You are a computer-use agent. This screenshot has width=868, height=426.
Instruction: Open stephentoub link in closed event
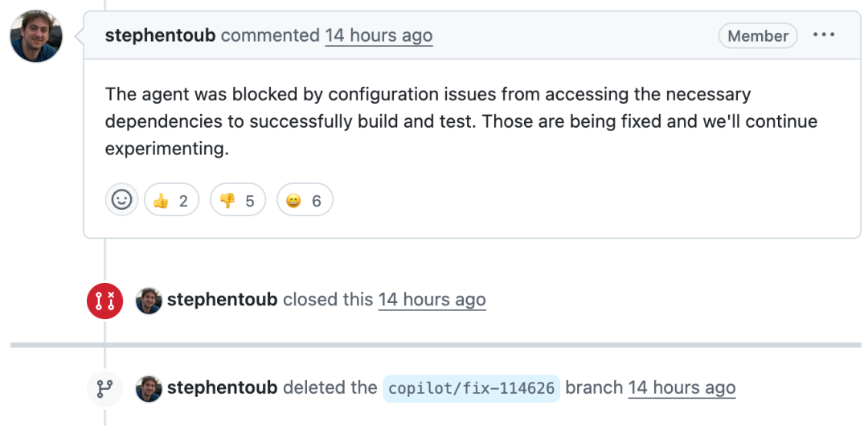click(x=222, y=300)
